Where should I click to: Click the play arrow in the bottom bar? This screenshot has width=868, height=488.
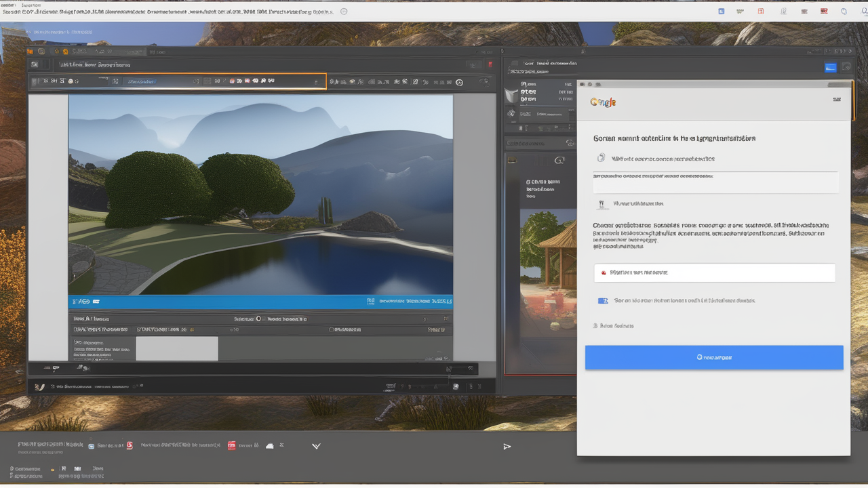pos(507,447)
